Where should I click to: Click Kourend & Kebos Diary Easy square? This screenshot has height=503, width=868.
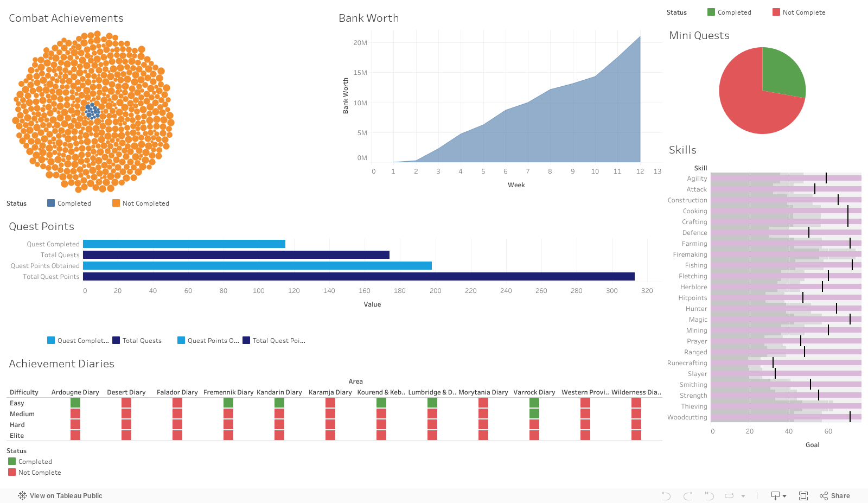click(x=381, y=403)
